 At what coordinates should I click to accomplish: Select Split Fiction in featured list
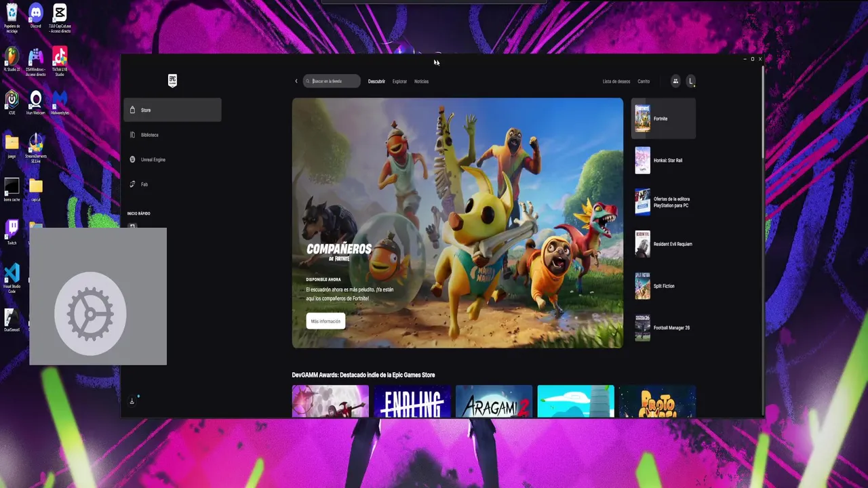coord(663,286)
